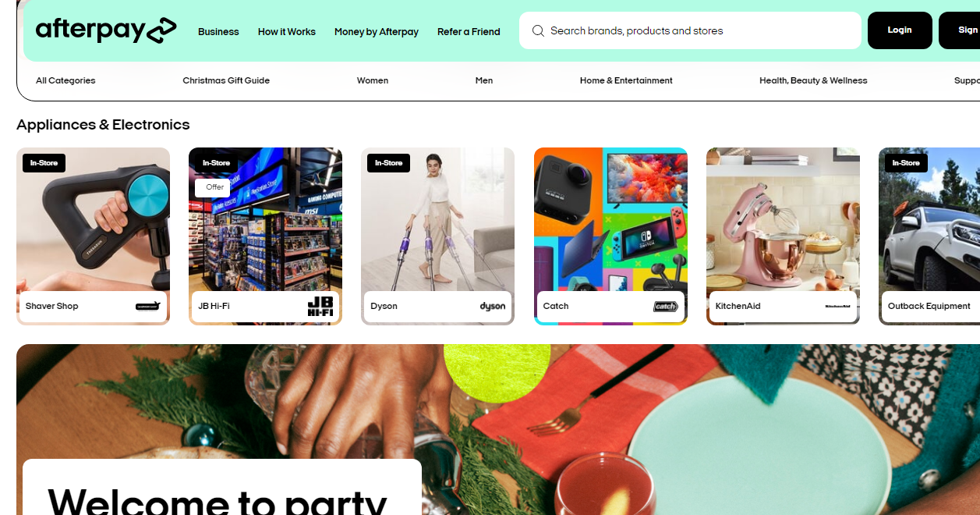Click the Offer badge on JB Hi-Fi
This screenshot has width=980, height=515.
coord(213,187)
